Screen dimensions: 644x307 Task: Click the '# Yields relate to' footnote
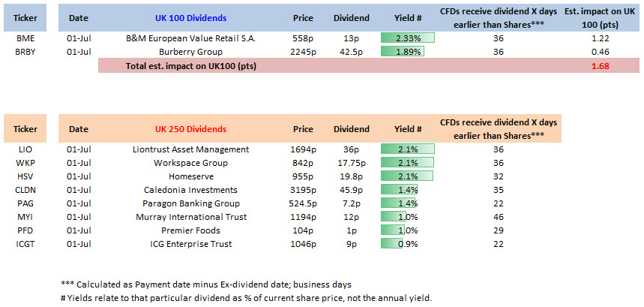coord(246,298)
